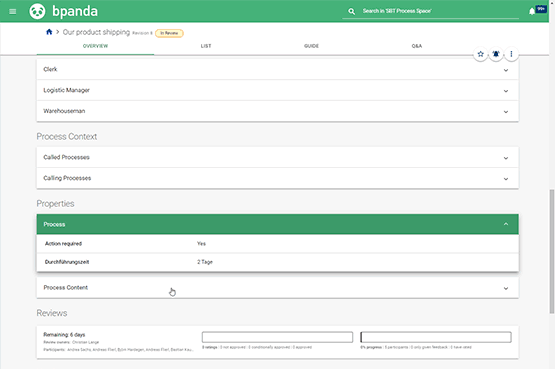Click the review ratings progress bar
The height and width of the screenshot is (369, 555).
277,337
